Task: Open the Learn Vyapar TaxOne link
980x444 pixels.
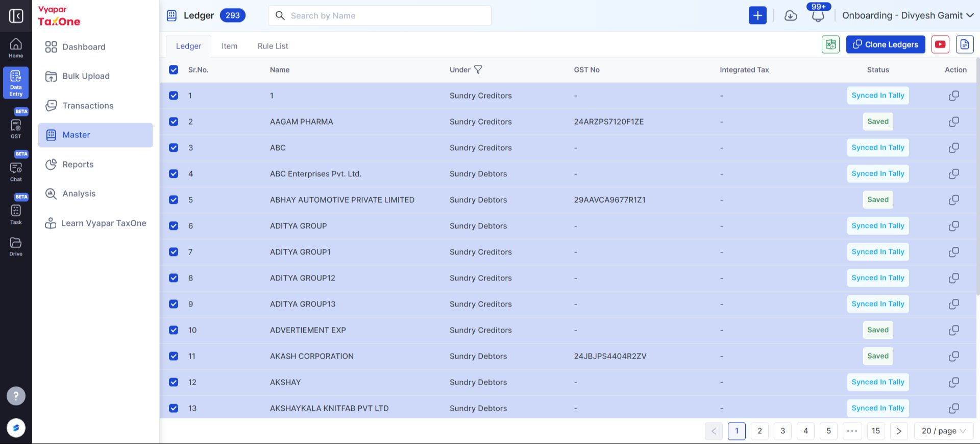Action: click(x=95, y=223)
